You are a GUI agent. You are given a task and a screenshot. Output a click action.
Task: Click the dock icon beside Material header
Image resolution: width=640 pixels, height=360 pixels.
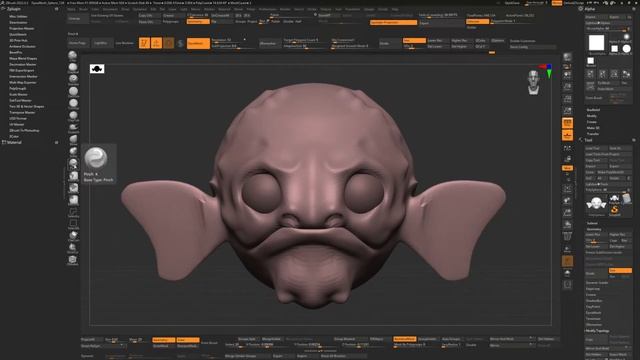56,142
